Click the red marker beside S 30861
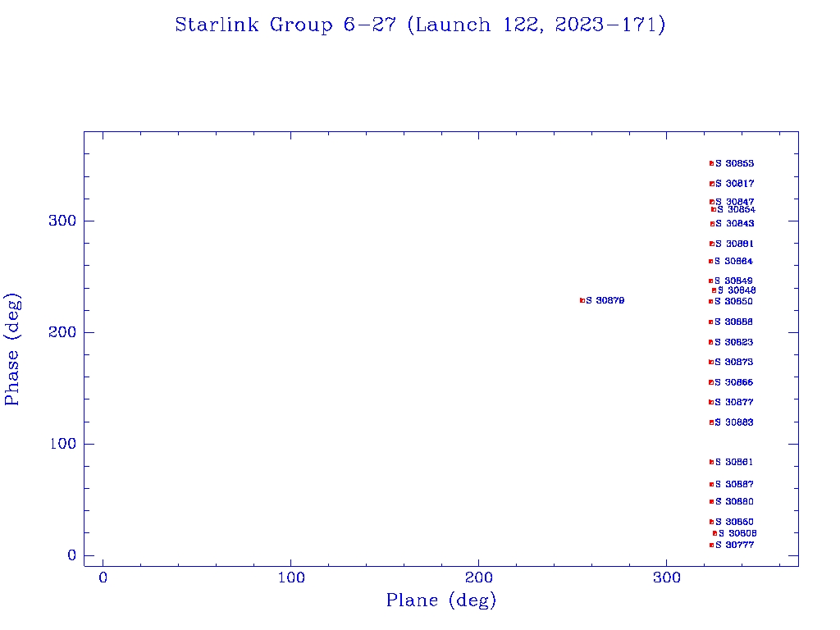Image resolution: width=840 pixels, height=630 pixels. click(711, 462)
